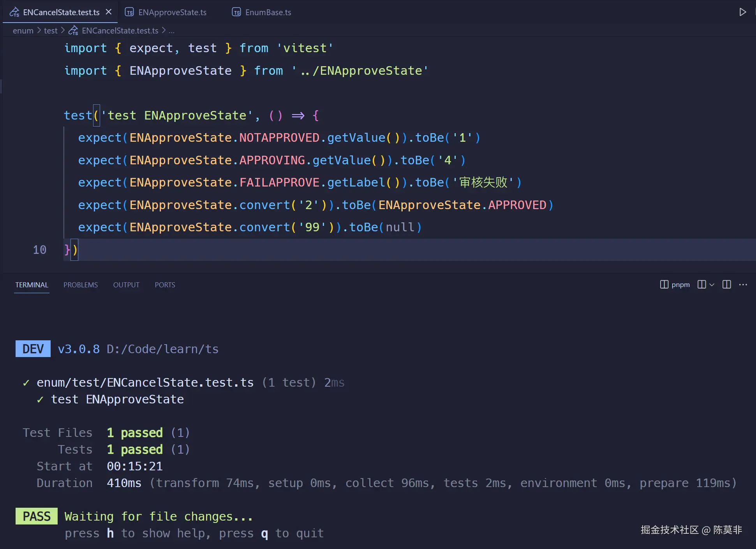Switch to the ENApproveState.ts tab
Image resolution: width=756 pixels, height=549 pixels.
(172, 12)
